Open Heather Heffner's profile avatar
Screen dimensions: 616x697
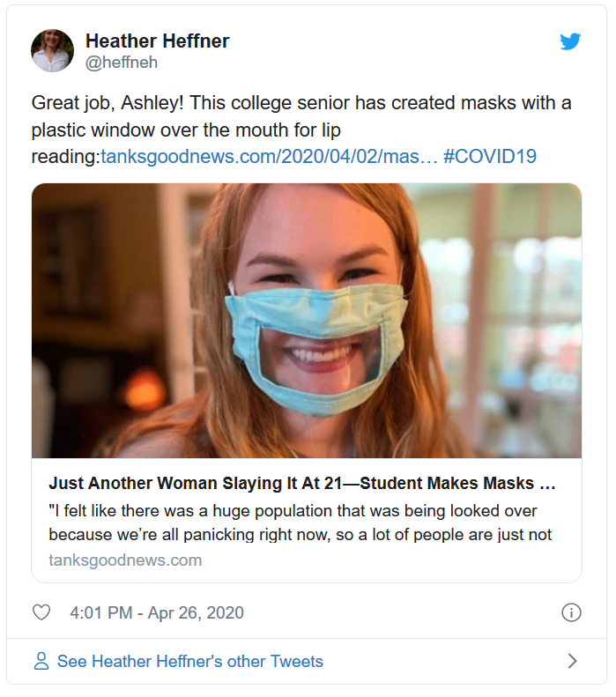pos(53,51)
